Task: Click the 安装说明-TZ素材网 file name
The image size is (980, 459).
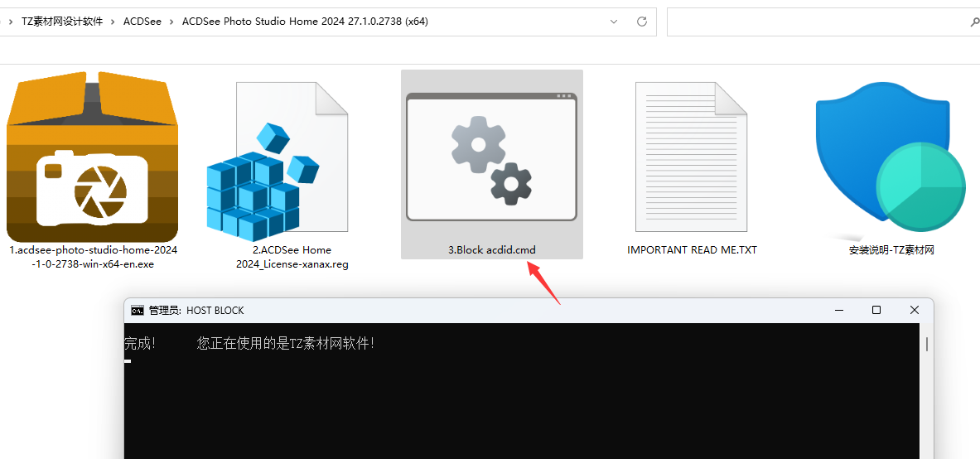Action: click(x=891, y=250)
